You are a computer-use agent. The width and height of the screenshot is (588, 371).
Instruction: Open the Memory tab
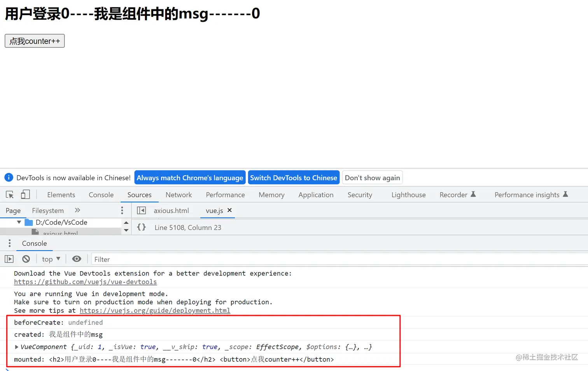(271, 195)
